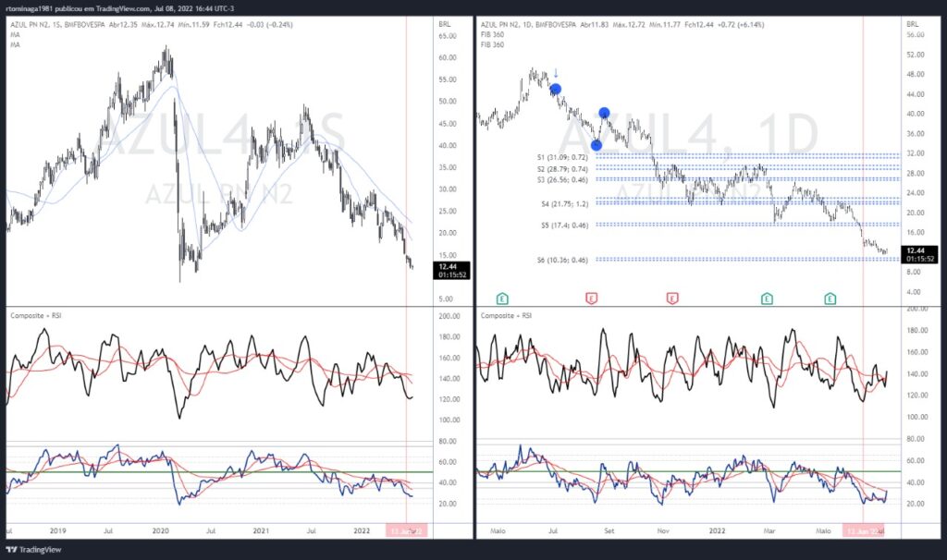Select the lowest blue circle marker above S1
This screenshot has height=560, width=947.
[596, 145]
